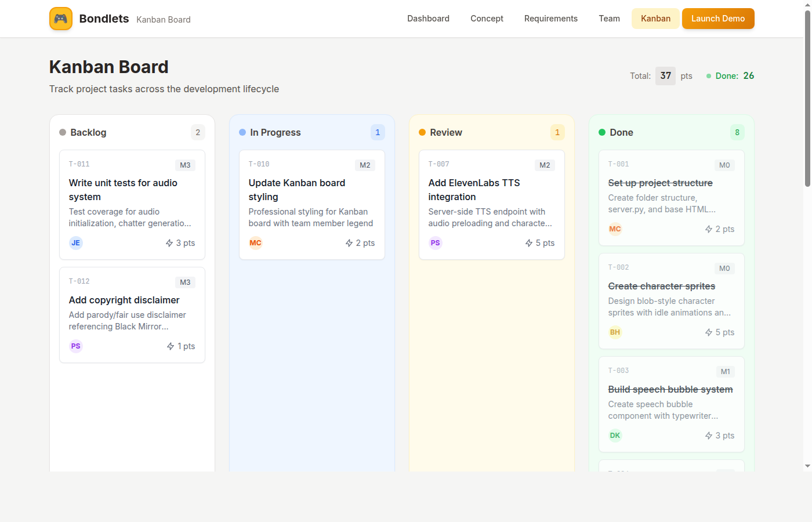Click the scrollbar down arrow

click(x=807, y=466)
